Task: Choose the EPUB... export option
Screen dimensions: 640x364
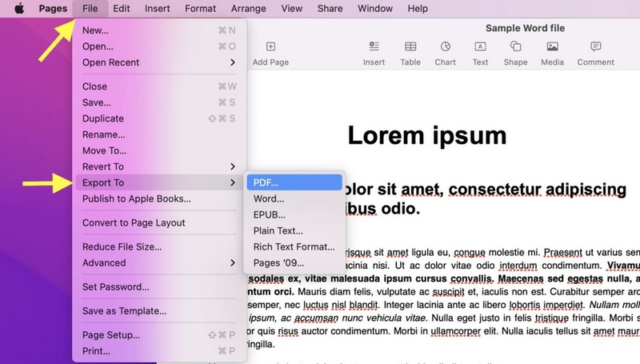Action: pyautogui.click(x=294, y=214)
